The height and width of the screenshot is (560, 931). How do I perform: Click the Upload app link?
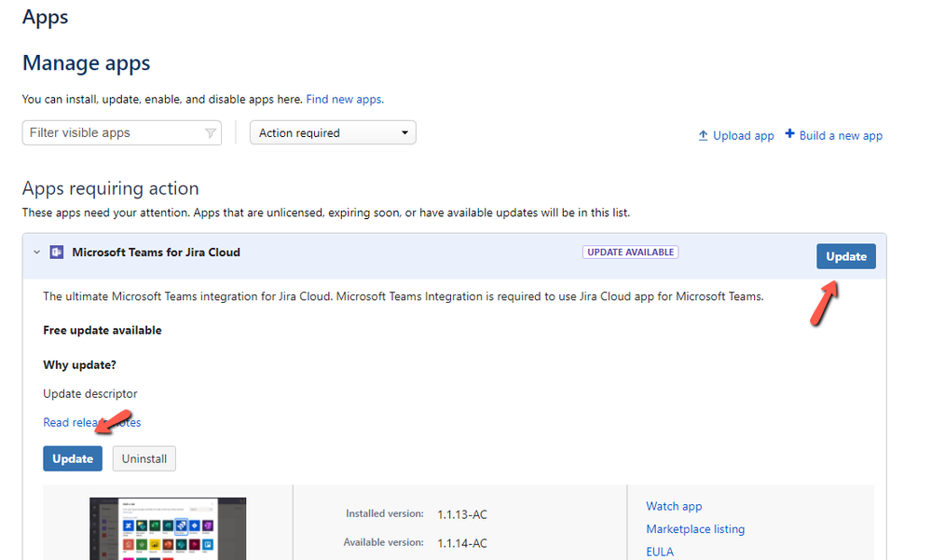tap(744, 135)
